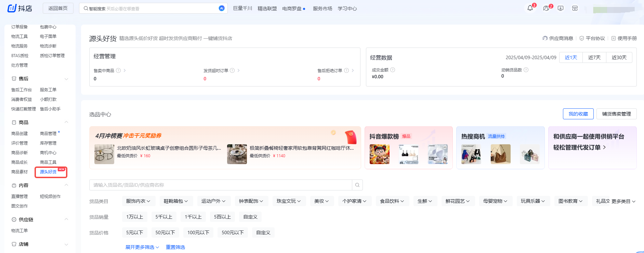
Task: Open the 运动户外 category dropdown
Action: (x=213, y=201)
